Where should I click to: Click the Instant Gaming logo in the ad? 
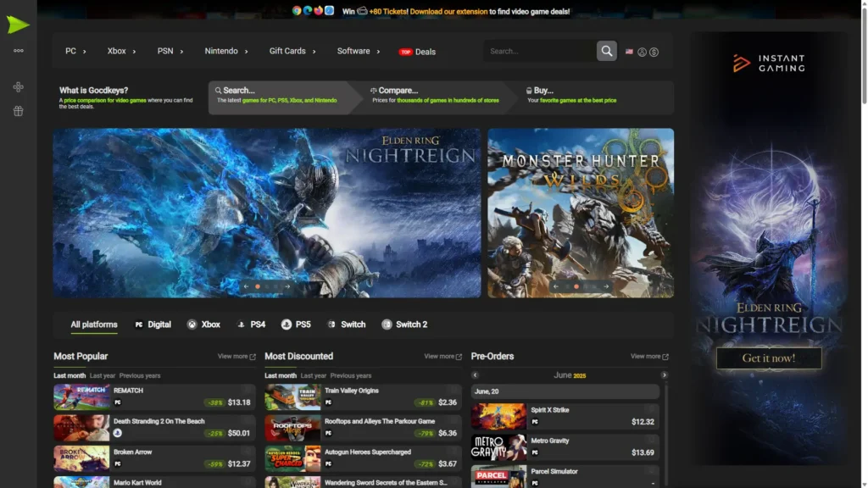click(769, 63)
